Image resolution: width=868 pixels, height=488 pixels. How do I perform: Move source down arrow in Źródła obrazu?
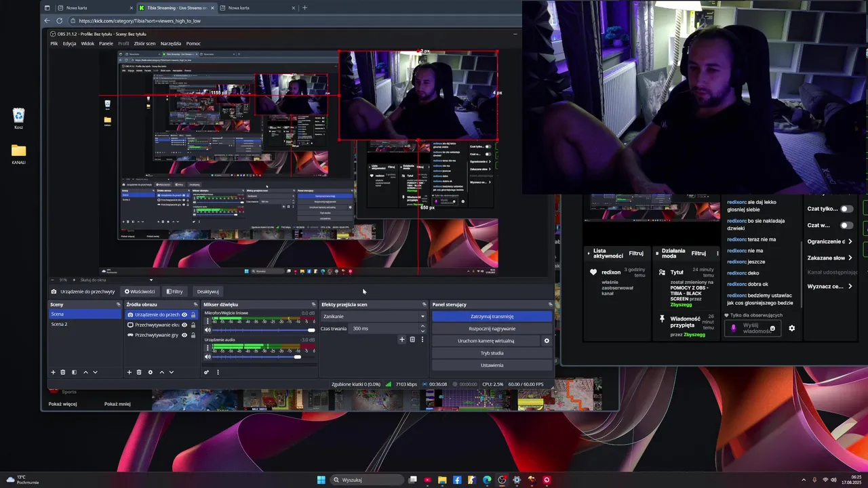[171, 372]
